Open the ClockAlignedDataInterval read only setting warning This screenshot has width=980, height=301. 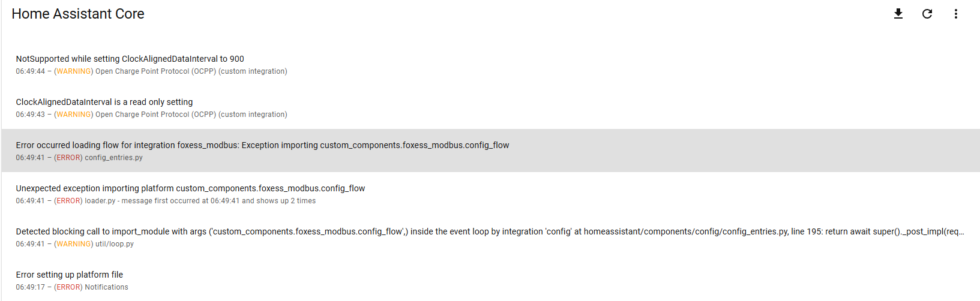tap(104, 102)
